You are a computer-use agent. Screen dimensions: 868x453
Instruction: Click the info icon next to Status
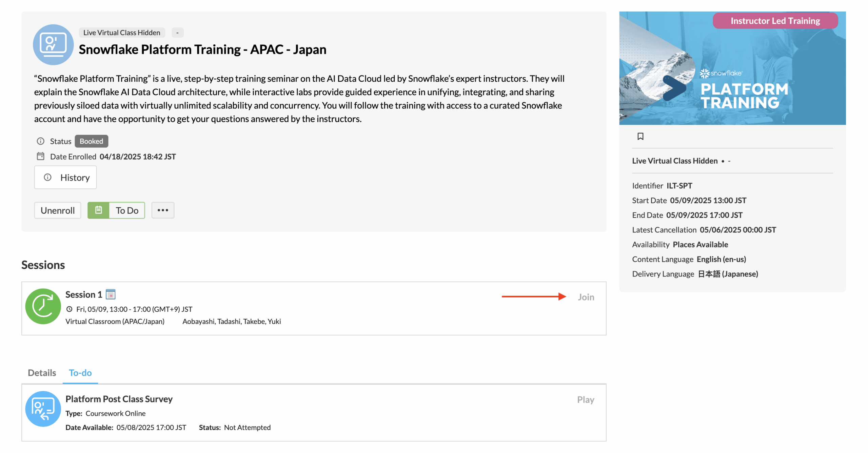pos(41,141)
